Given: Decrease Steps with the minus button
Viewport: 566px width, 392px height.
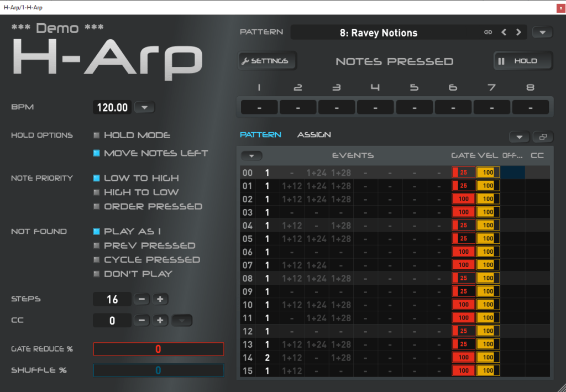Looking at the screenshot, I should 141,299.
